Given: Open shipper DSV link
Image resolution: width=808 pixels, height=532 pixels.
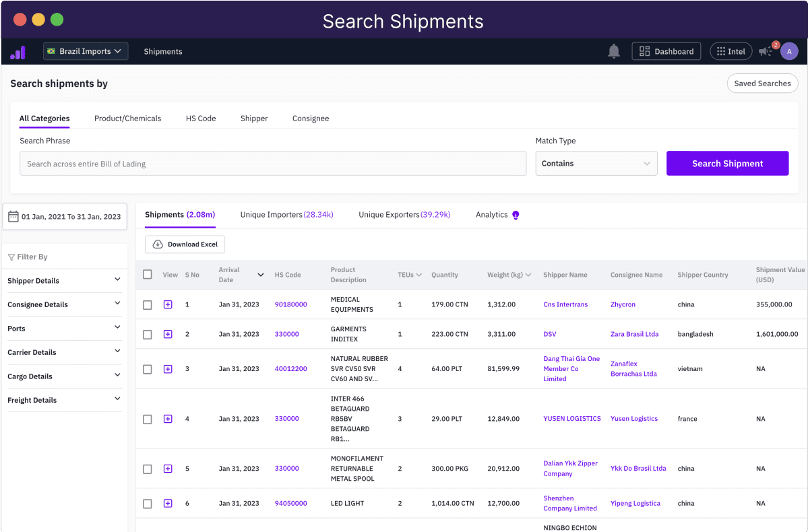Looking at the screenshot, I should (549, 334).
